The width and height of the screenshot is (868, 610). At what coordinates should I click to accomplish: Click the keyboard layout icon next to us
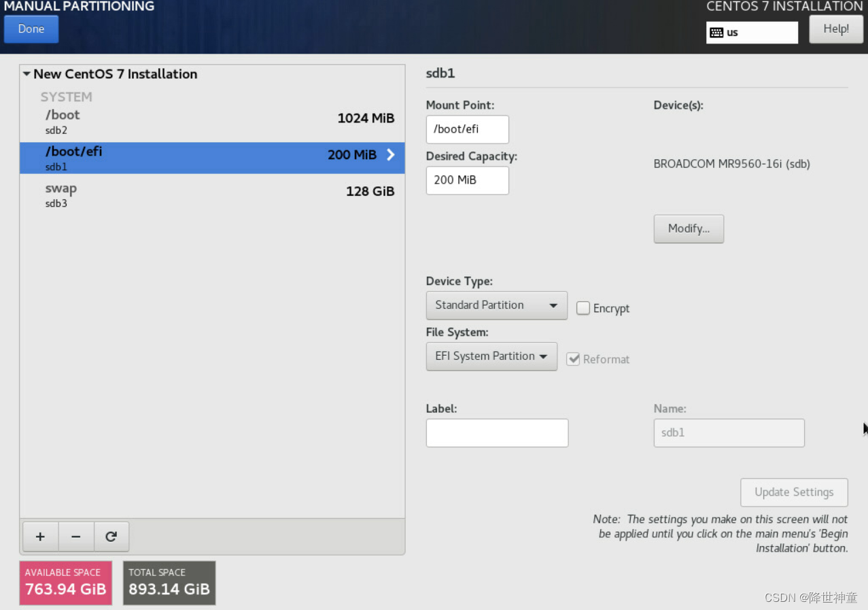pos(716,33)
